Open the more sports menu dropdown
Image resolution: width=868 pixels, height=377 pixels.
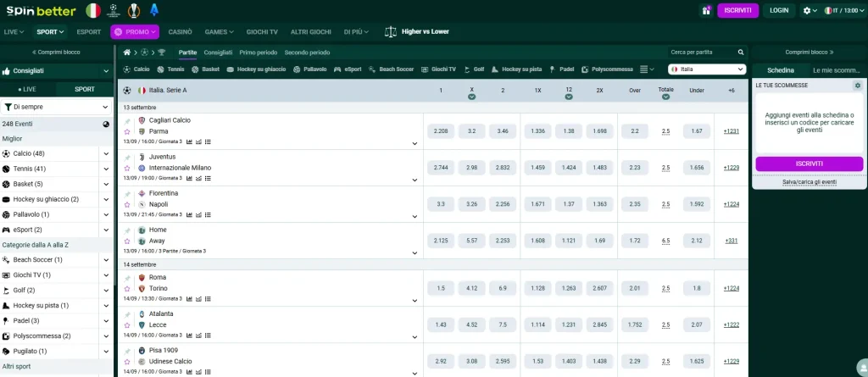[647, 69]
